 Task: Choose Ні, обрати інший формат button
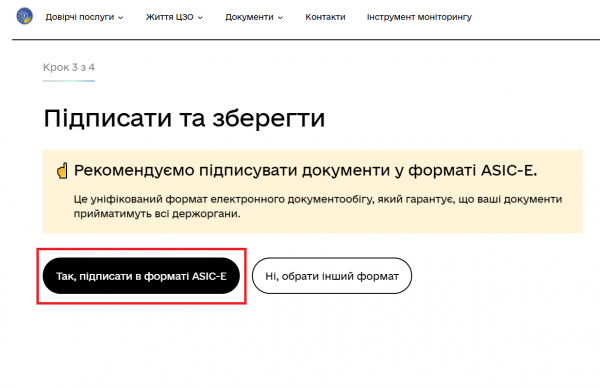332,276
